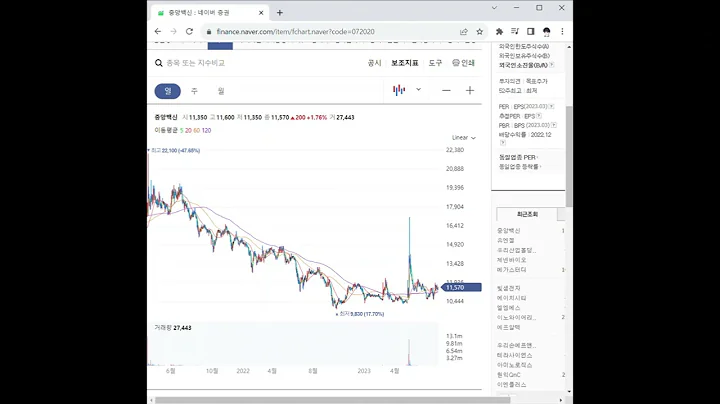
Task: Open the 동일업종 PER link
Action: tap(518, 157)
